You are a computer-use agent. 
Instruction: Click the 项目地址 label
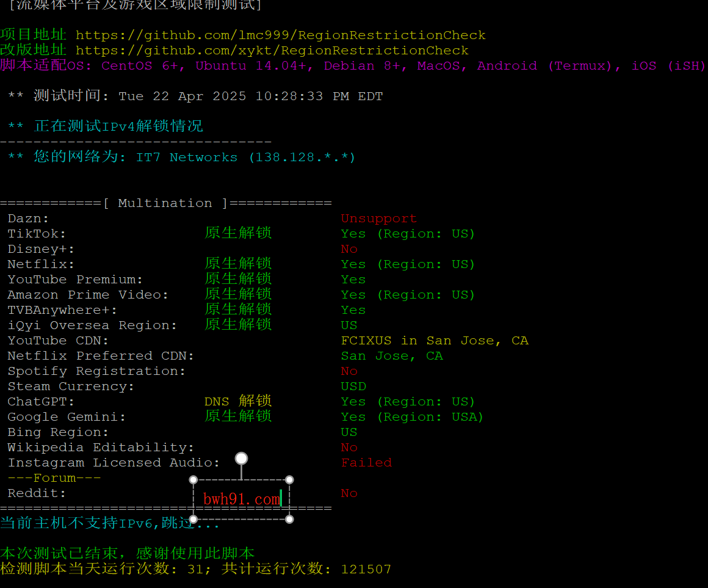(34, 35)
